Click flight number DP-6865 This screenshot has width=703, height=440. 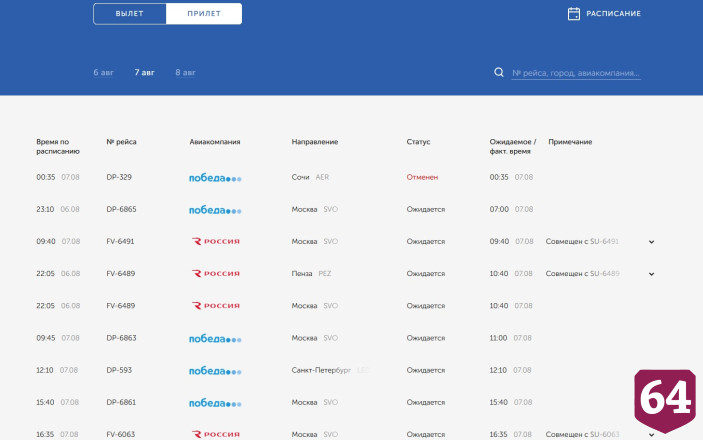tap(121, 209)
